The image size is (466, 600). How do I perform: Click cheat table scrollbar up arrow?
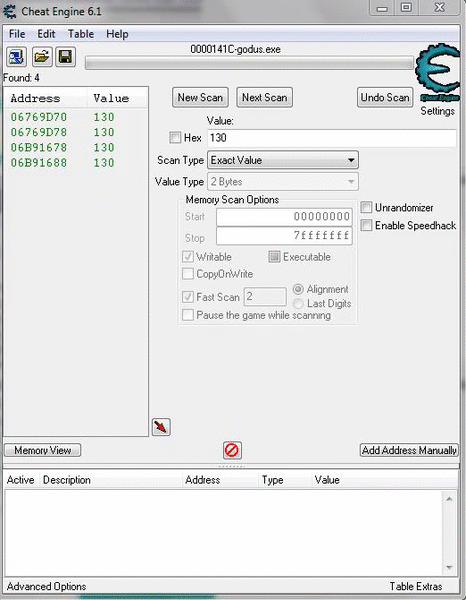point(450,499)
